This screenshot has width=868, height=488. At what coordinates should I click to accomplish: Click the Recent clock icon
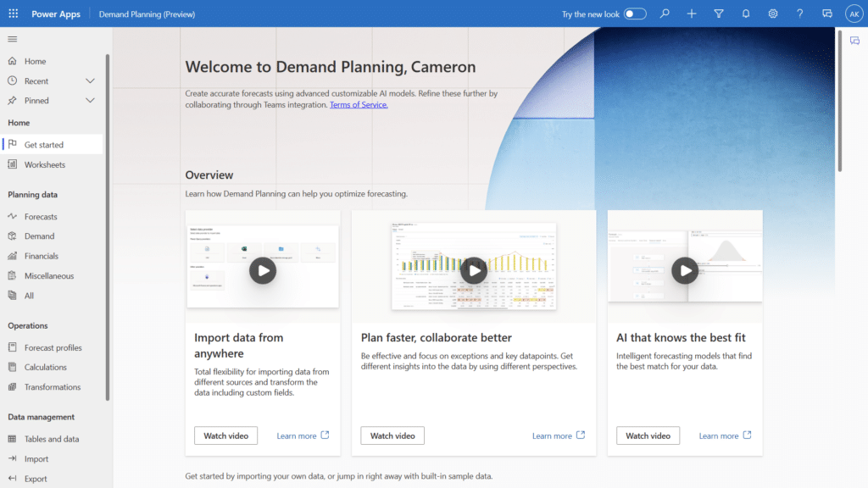12,80
